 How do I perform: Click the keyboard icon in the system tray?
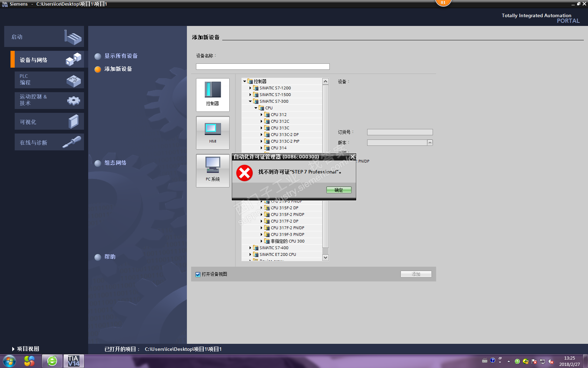click(x=485, y=361)
